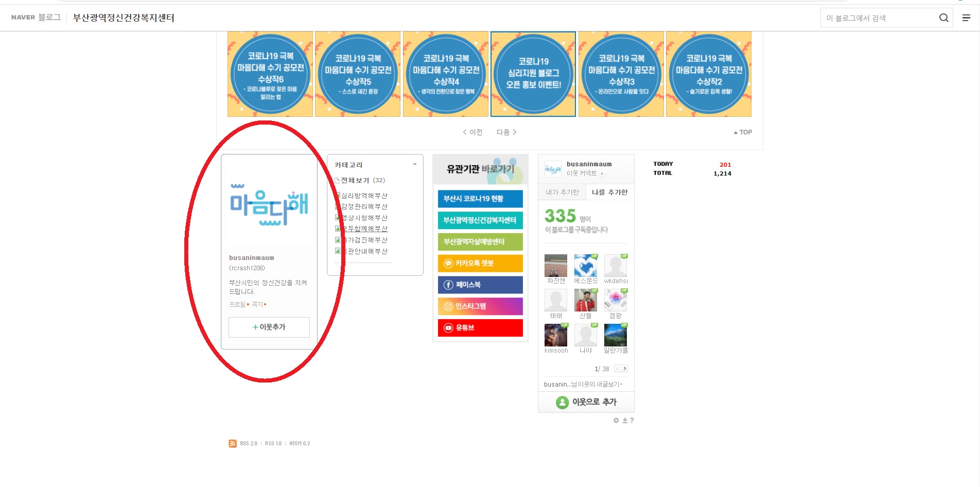Click 이전 to see previous posts
Viewport: 980px width, 487px height.
tap(472, 132)
